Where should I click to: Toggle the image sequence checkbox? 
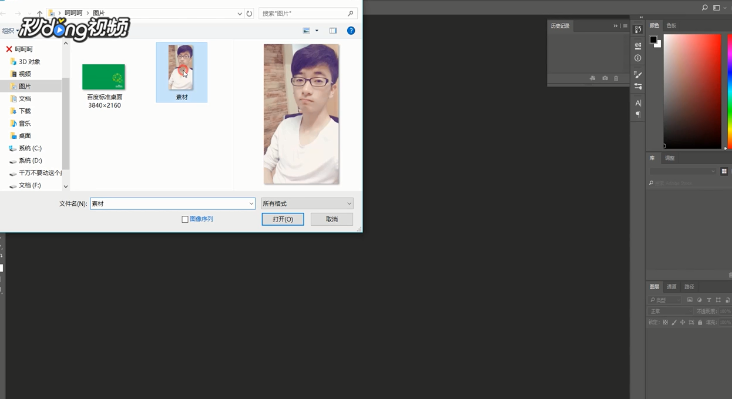point(185,219)
